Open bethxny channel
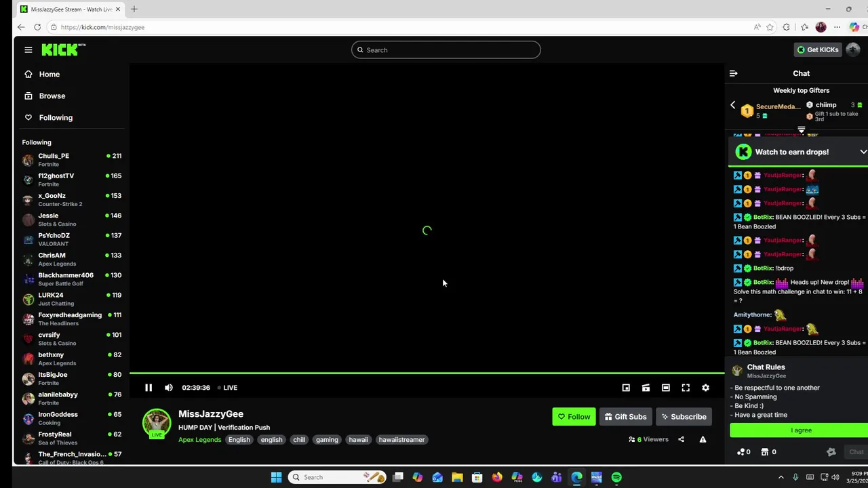 [x=71, y=359]
